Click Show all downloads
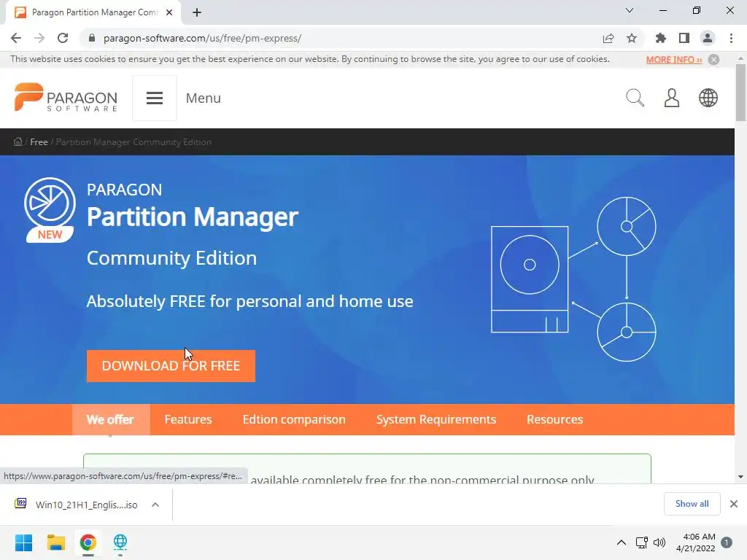This screenshot has height=560, width=747. pyautogui.click(x=692, y=504)
